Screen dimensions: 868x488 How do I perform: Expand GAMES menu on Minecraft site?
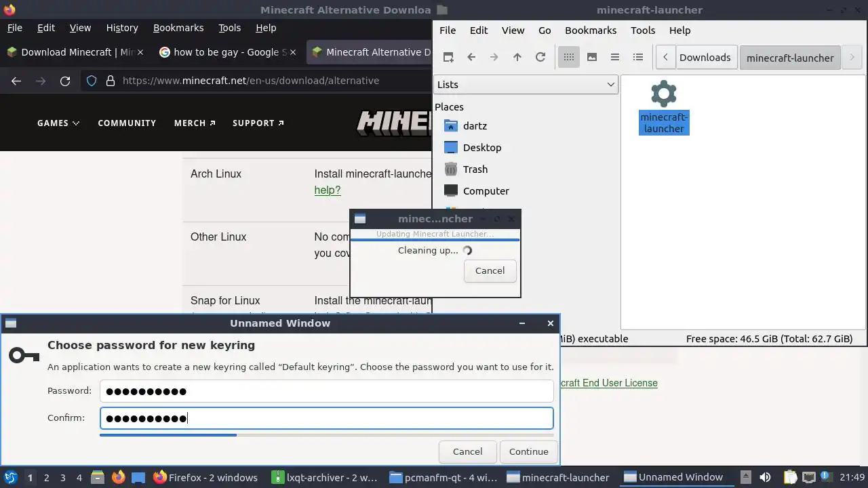pos(58,123)
